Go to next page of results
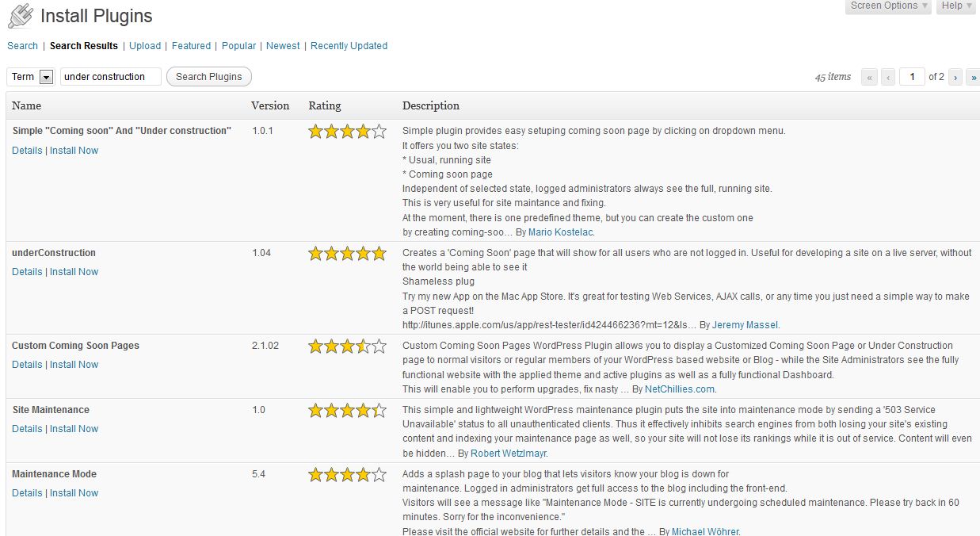Screen dimensions: 980x536 [x=956, y=77]
